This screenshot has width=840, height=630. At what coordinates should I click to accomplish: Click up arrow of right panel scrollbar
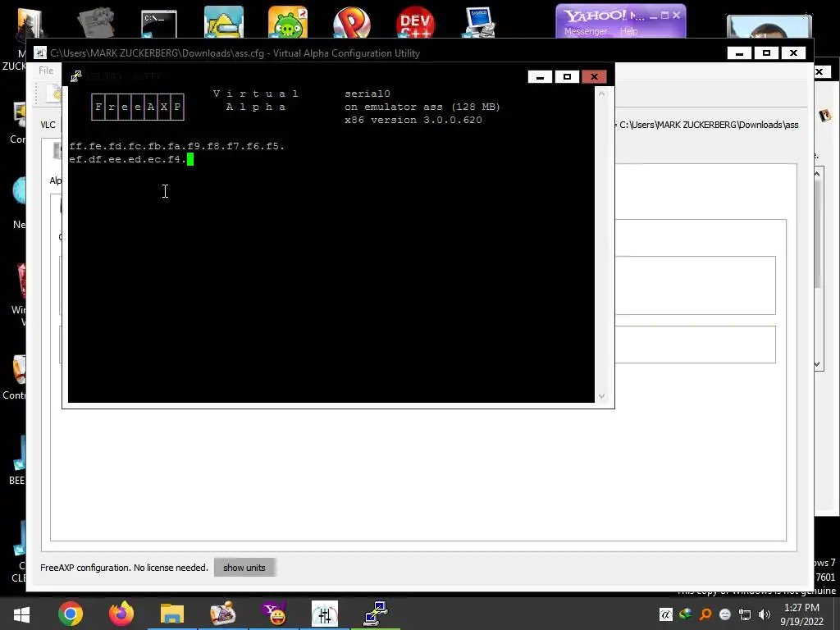(x=817, y=174)
